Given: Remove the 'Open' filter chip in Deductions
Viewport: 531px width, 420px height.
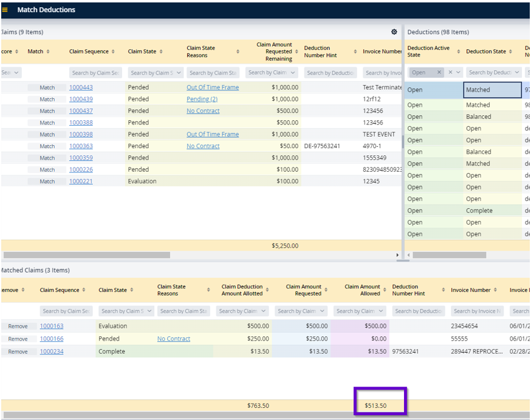Looking at the screenshot, I should (439, 72).
